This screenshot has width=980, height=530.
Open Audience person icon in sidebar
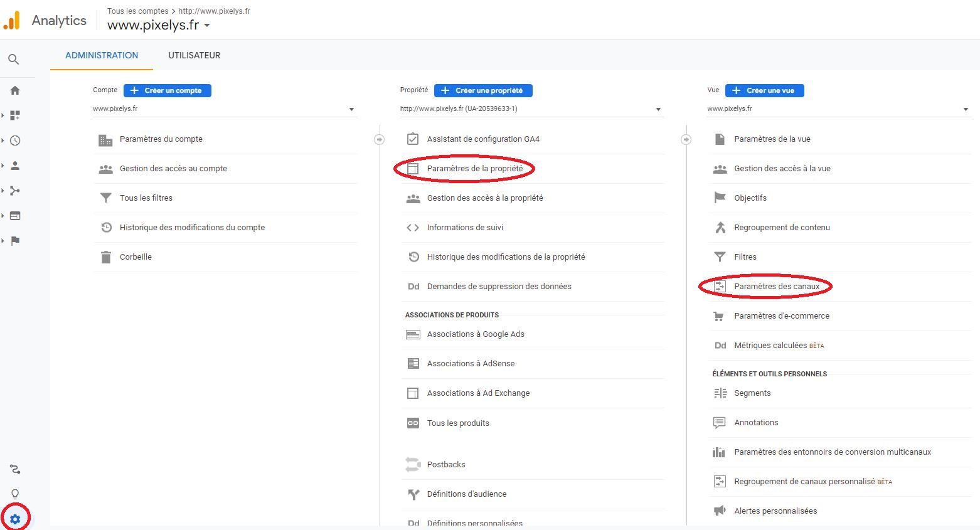[15, 166]
